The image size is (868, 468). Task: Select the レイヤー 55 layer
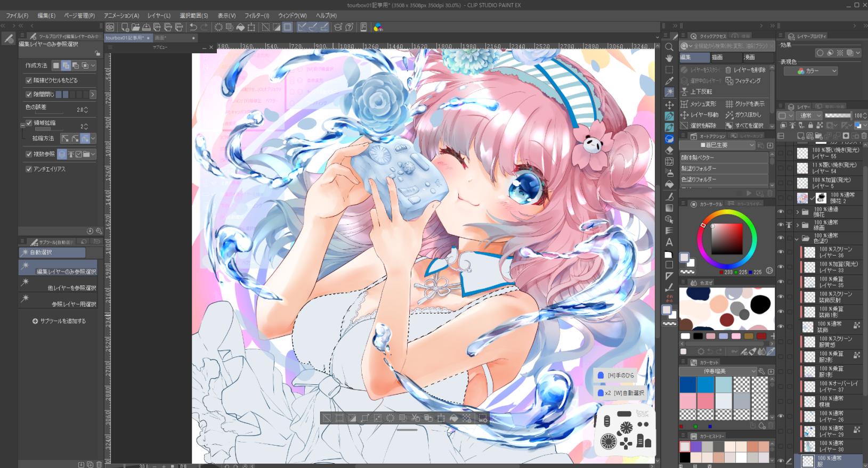(830, 153)
